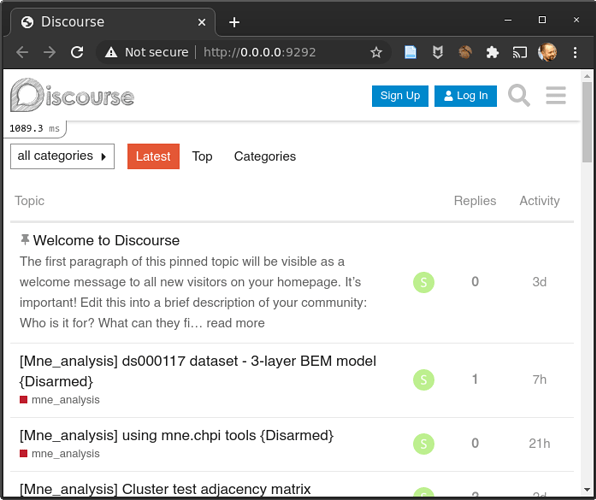The width and height of the screenshot is (596, 500).
Task: Click the 3d activity of Welcome topic
Action: point(539,282)
